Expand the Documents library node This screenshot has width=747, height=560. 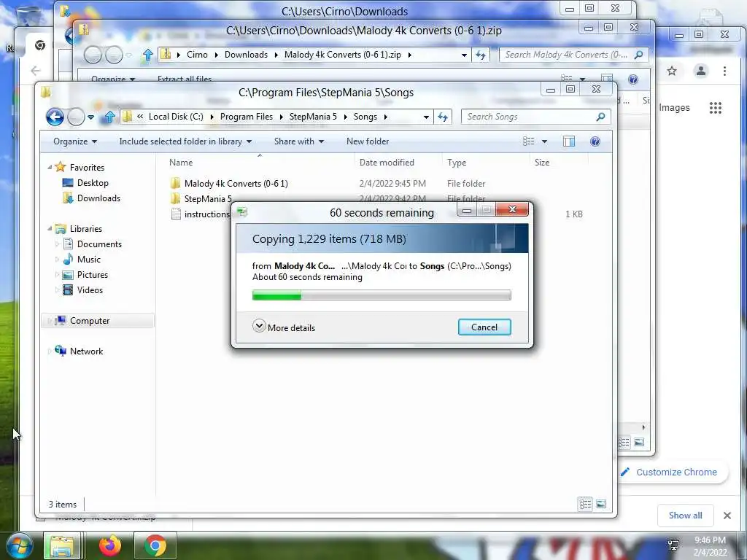(x=57, y=244)
